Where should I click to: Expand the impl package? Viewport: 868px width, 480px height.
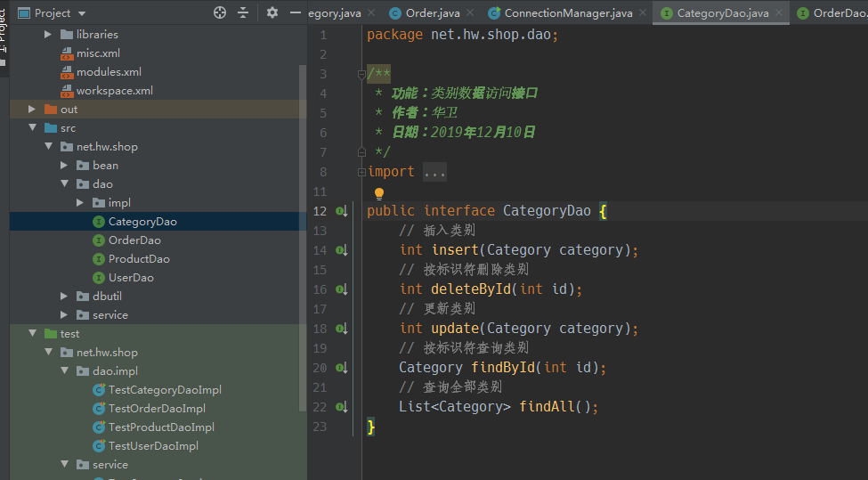(x=80, y=203)
